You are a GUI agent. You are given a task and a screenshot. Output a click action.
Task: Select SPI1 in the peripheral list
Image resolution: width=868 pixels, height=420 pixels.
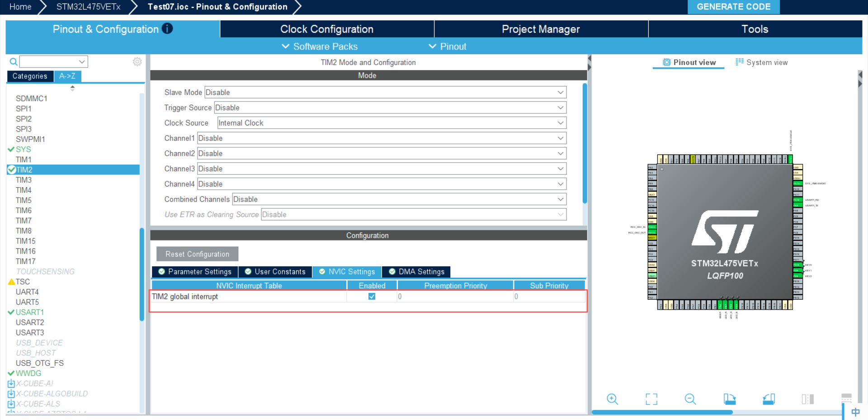[x=24, y=109]
